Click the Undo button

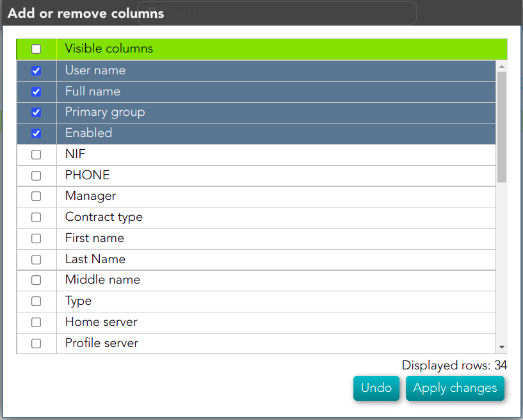(376, 388)
